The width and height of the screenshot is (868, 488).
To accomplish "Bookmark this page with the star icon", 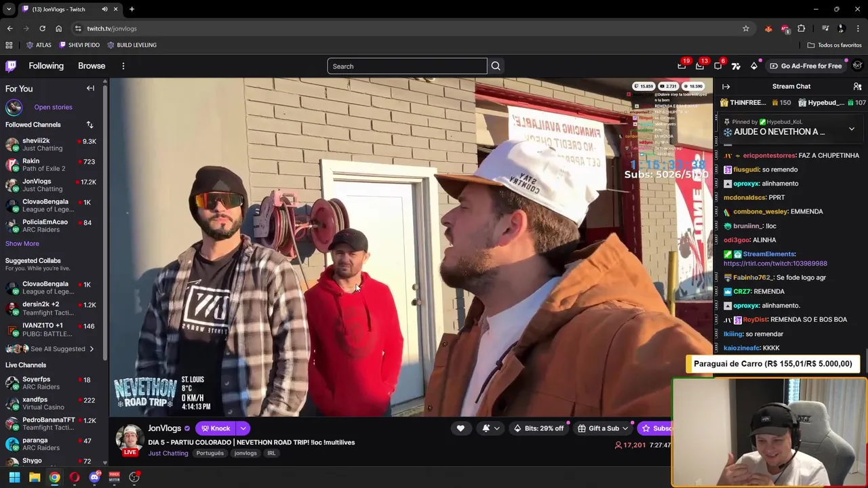I will tap(746, 28).
